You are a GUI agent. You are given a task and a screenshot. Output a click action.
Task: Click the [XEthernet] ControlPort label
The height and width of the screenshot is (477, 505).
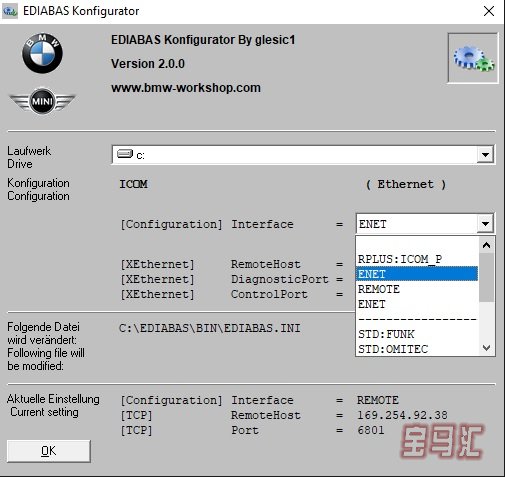pyautogui.click(x=214, y=294)
